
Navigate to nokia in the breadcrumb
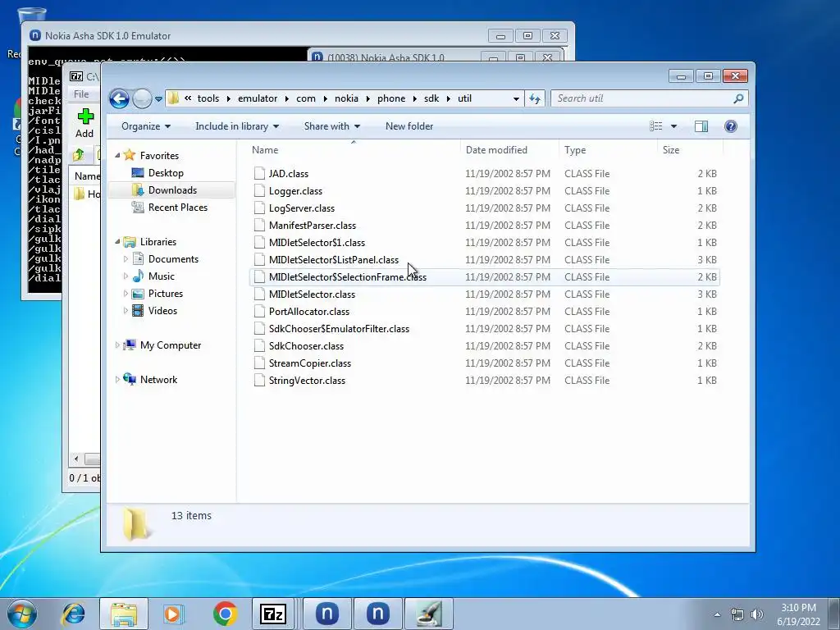(347, 98)
